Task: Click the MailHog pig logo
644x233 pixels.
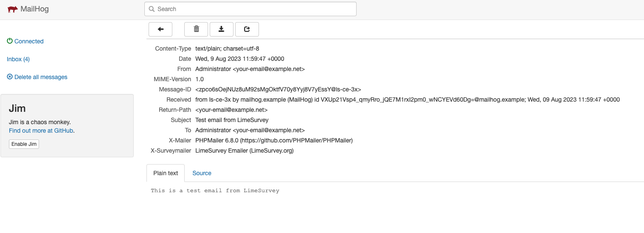Action: [x=13, y=9]
